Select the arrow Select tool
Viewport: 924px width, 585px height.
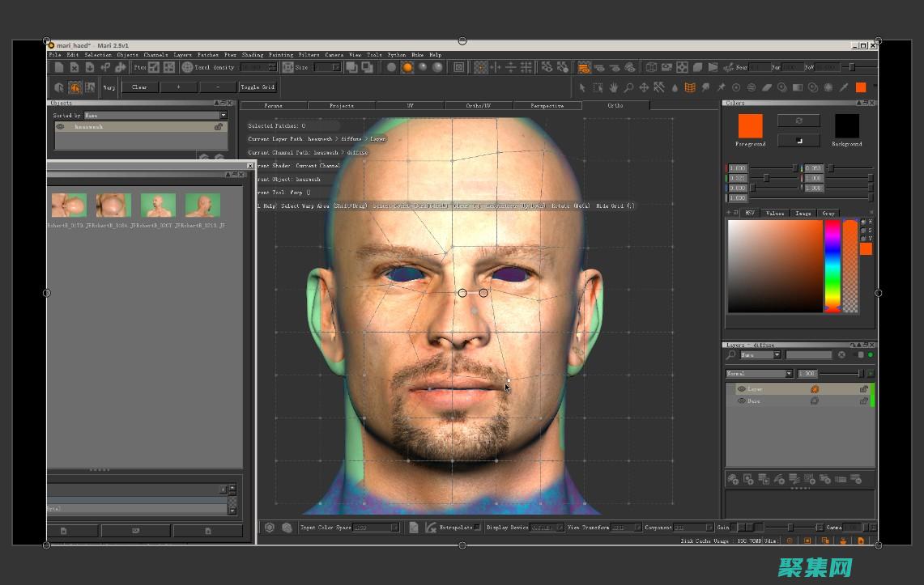click(x=582, y=87)
